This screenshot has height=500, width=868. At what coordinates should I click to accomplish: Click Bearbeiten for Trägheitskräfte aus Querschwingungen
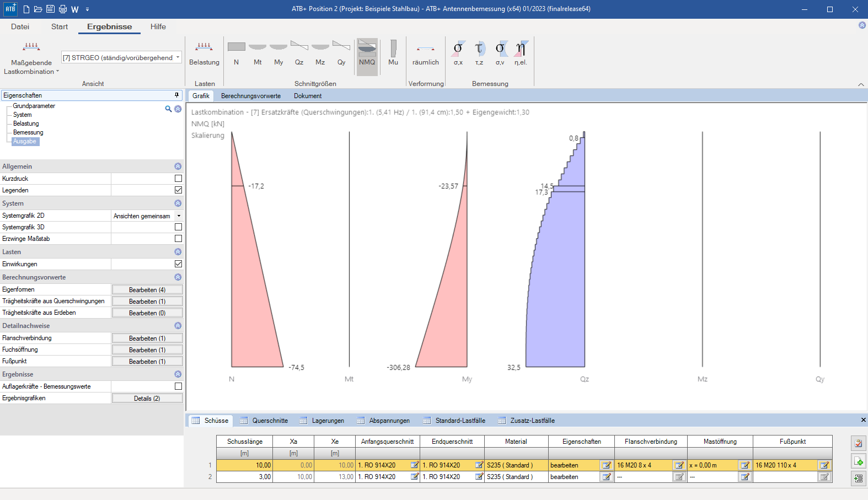(147, 302)
